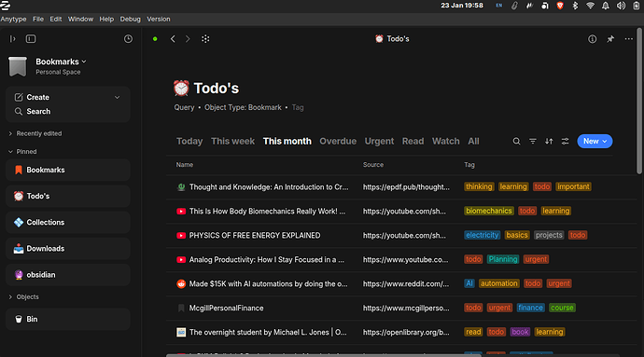Switch to the This week view

tap(233, 141)
